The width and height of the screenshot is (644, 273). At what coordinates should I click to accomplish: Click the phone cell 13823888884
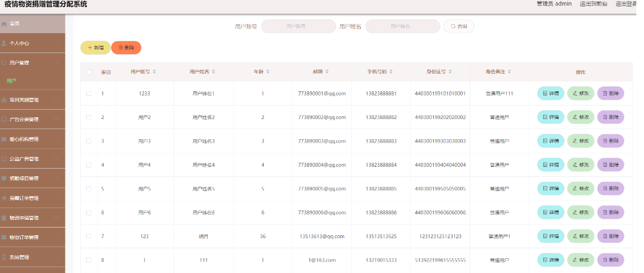pos(381,165)
